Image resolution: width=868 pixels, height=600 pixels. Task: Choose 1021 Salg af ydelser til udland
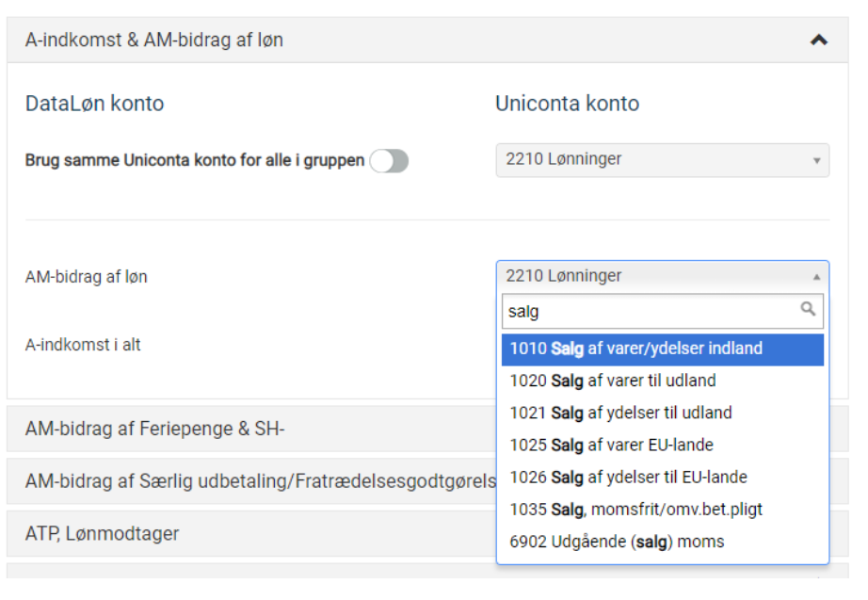662,413
